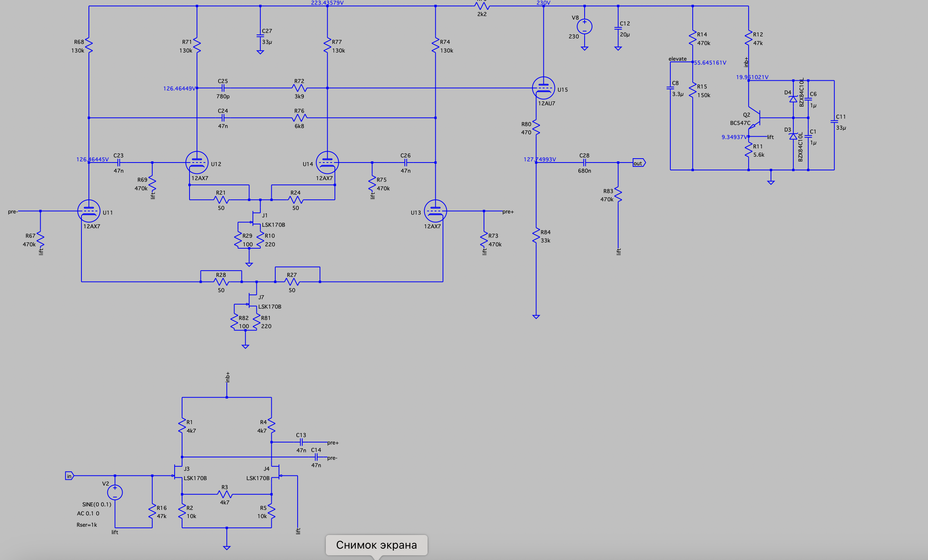This screenshot has width=928, height=560.
Task: Click the U13 12AX7 tube symbol
Action: pyautogui.click(x=435, y=211)
